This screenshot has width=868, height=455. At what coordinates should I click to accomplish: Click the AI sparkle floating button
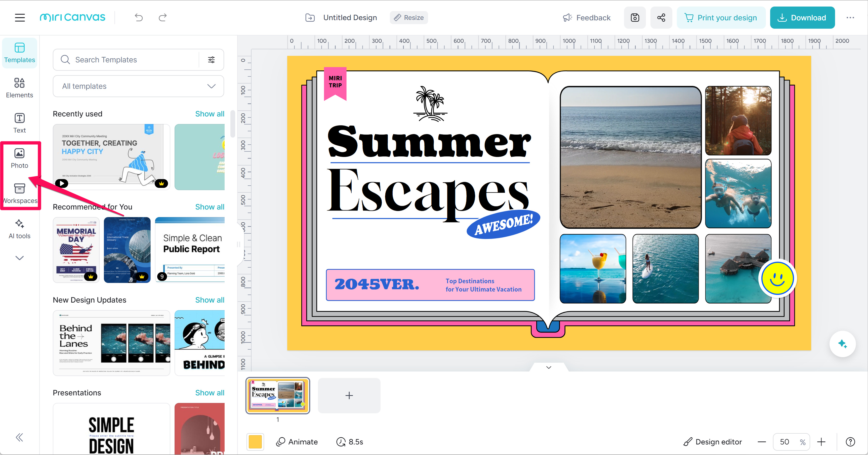[842, 344]
